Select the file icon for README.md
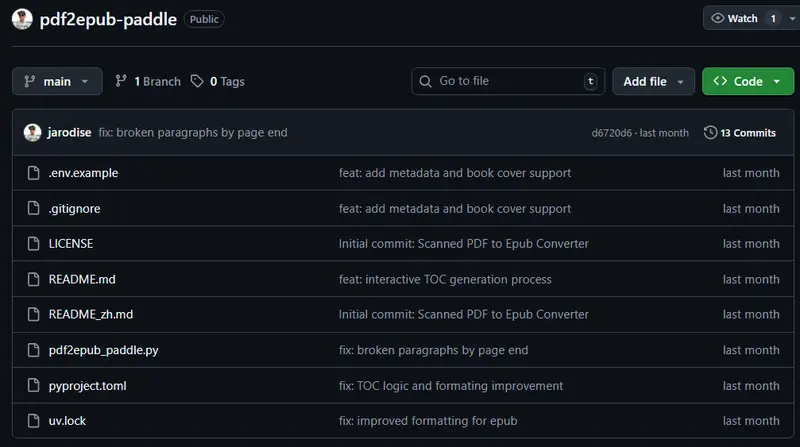This screenshot has width=800, height=447. 33,279
